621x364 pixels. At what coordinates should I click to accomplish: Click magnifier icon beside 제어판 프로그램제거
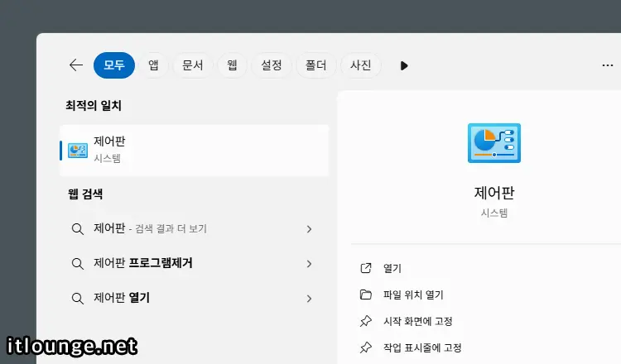(78, 264)
